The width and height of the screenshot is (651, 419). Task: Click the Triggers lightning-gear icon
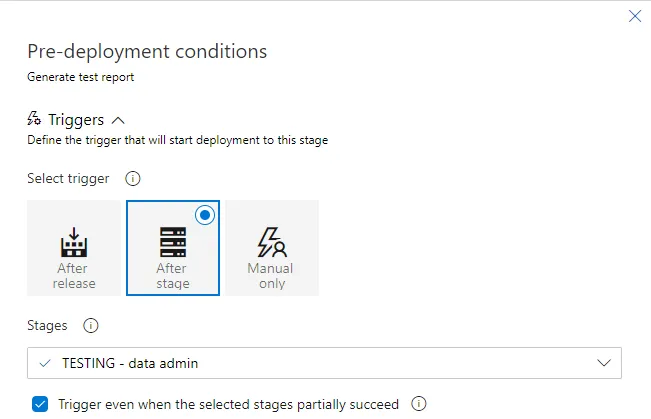tap(34, 120)
